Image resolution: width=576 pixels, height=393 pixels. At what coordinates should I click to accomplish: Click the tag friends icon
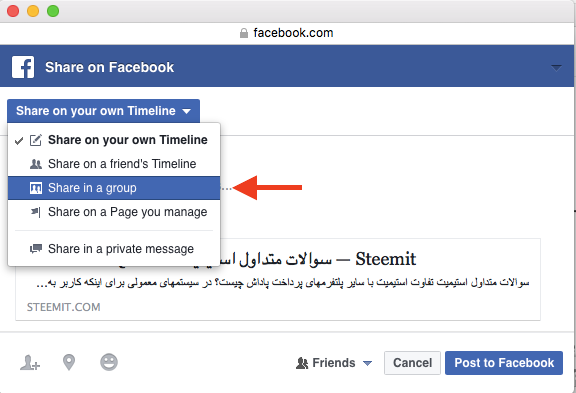[30, 363]
